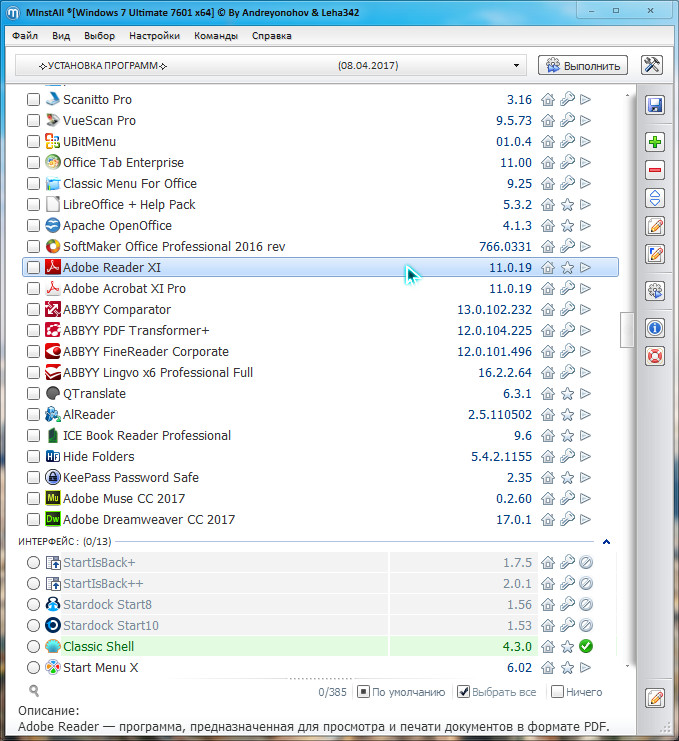The height and width of the screenshot is (741, 679).
Task: Toggle the По умолчанию checkbox
Action: click(363, 692)
